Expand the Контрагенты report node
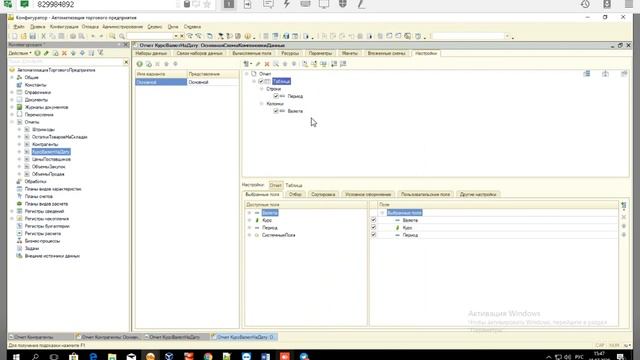Image resolution: width=640 pixels, height=360 pixels. pos(19,144)
